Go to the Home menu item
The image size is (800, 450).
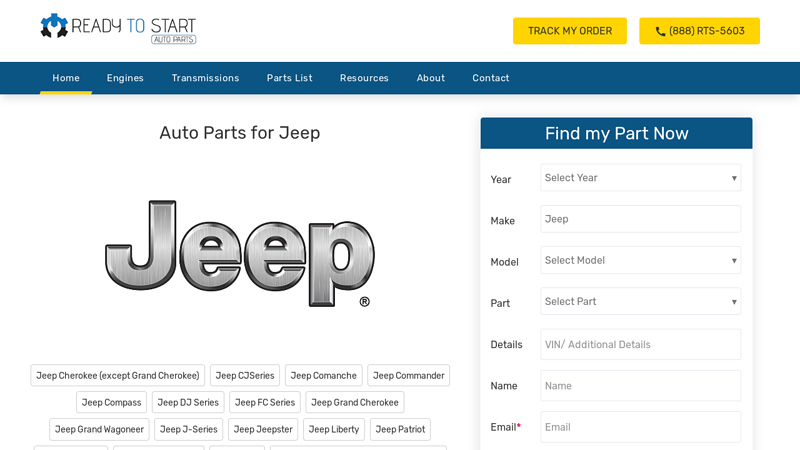tap(66, 78)
